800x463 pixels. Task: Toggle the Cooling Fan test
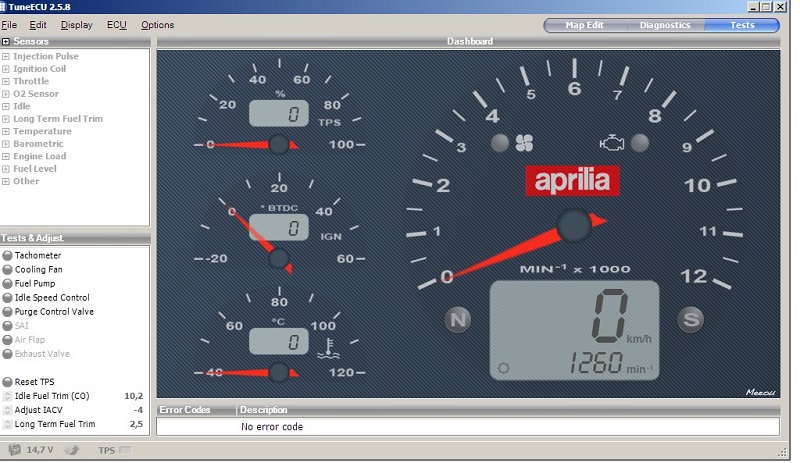7,270
